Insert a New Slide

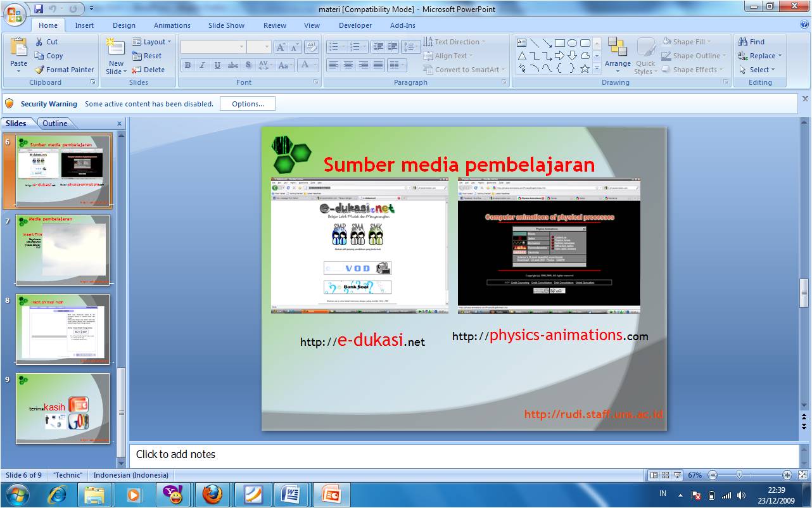pyautogui.click(x=115, y=56)
